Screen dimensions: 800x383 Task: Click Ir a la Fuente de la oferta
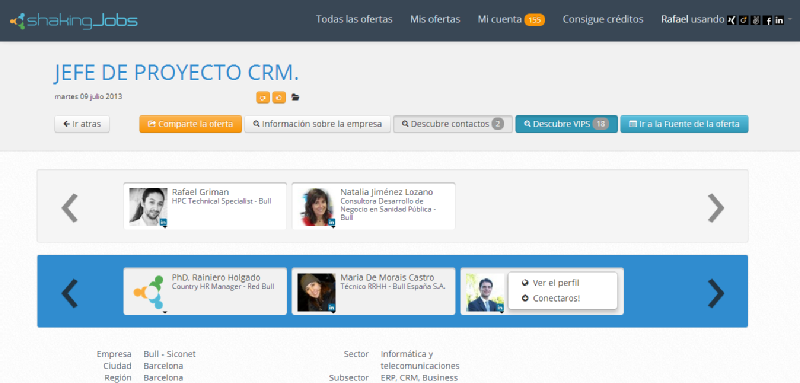tap(684, 124)
